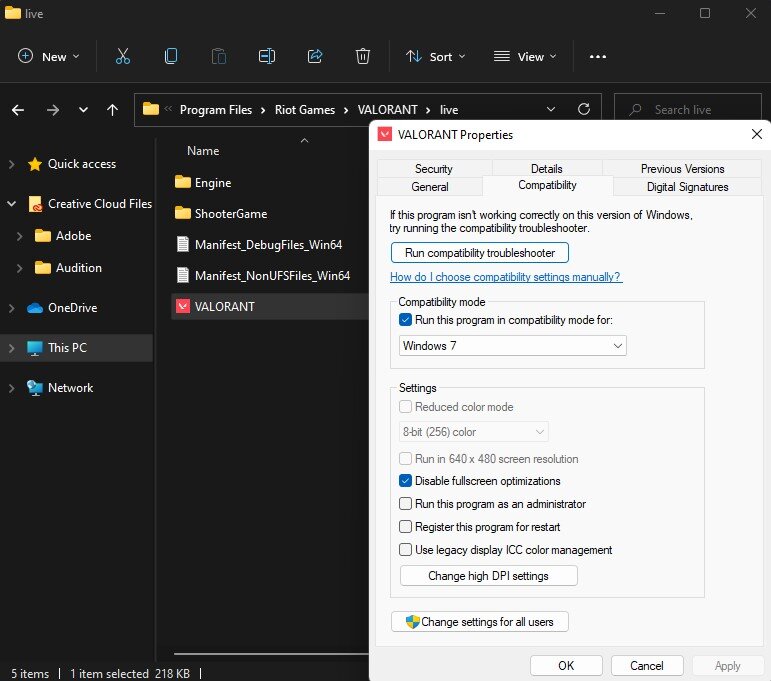
Task: Open the compatibility settings help link
Action: [505, 277]
